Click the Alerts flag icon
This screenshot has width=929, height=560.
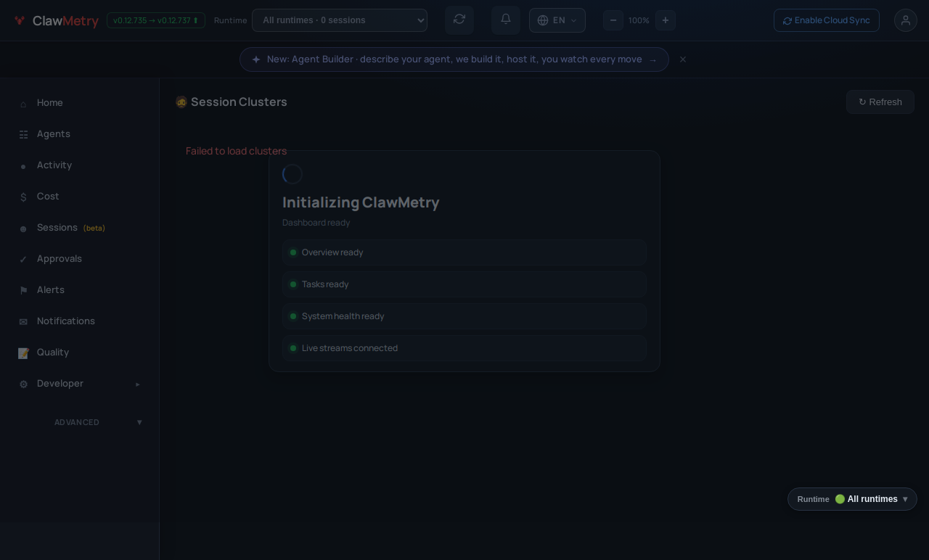23,291
